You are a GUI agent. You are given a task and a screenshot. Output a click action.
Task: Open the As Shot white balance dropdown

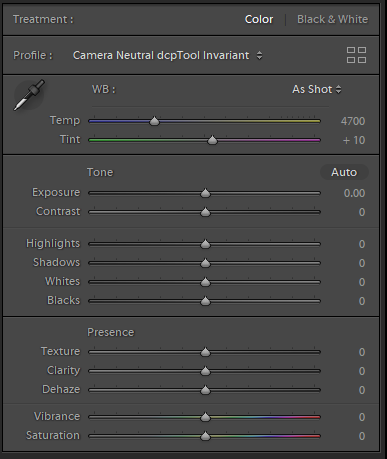click(x=317, y=89)
